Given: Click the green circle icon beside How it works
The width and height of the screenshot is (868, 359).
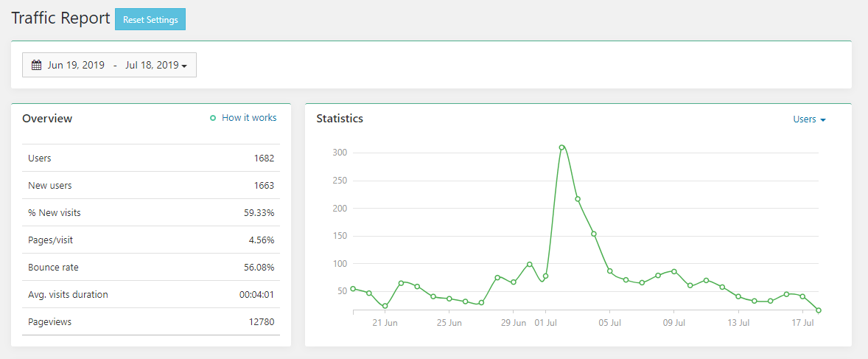Looking at the screenshot, I should click(213, 118).
